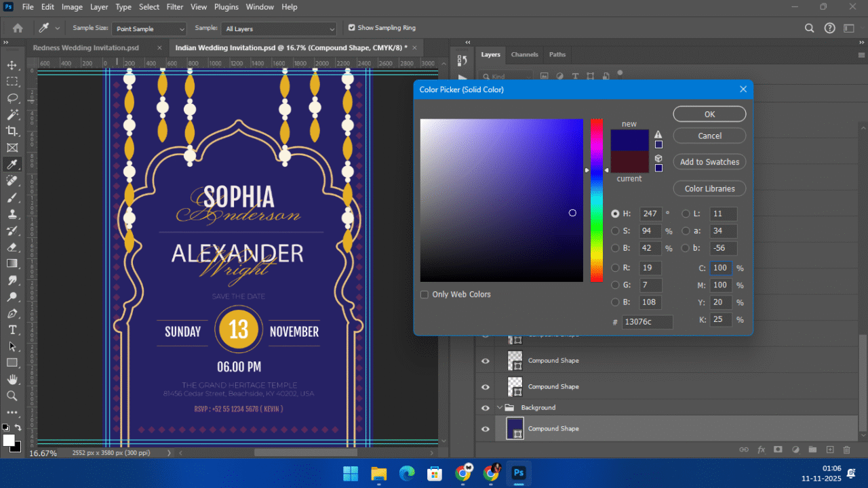This screenshot has height=488, width=868.
Task: Collapse the Background layer group
Action: (500, 408)
